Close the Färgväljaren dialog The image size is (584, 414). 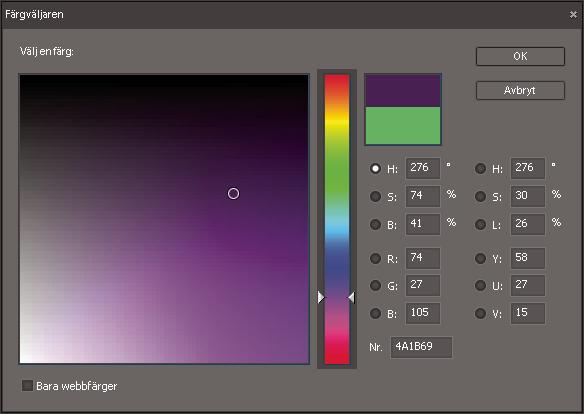click(x=573, y=15)
